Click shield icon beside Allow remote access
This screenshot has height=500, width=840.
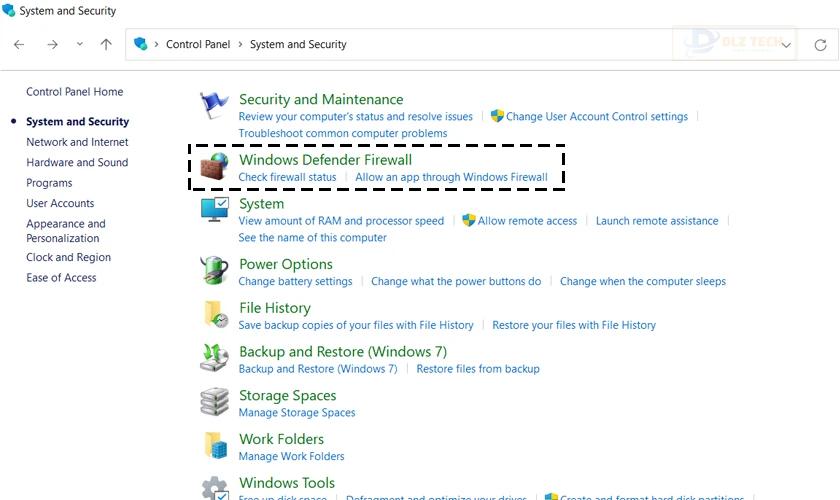(469, 220)
